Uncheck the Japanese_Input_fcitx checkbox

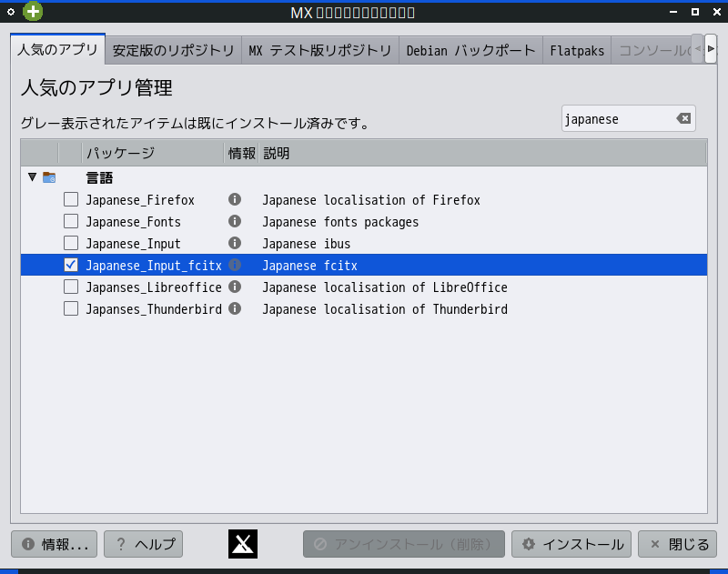(71, 265)
